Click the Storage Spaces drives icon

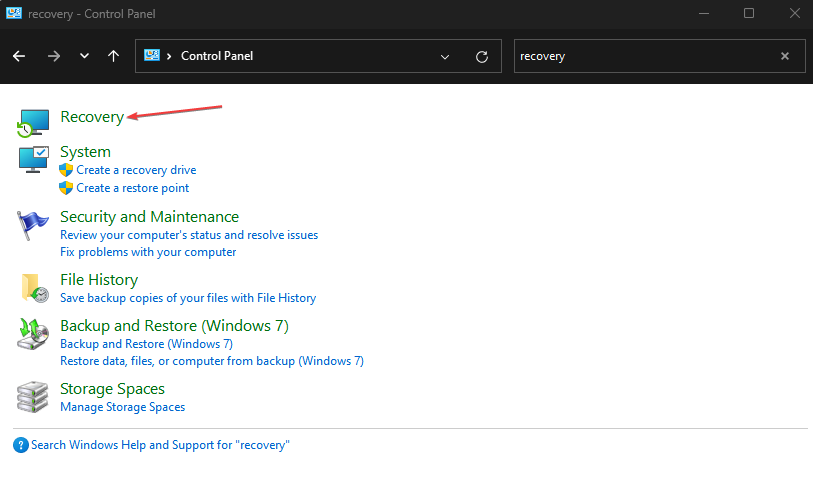[33, 397]
